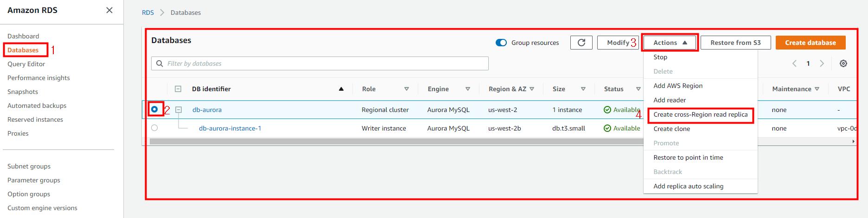
Task: Open Option groups in the sidebar
Action: pyautogui.click(x=29, y=194)
